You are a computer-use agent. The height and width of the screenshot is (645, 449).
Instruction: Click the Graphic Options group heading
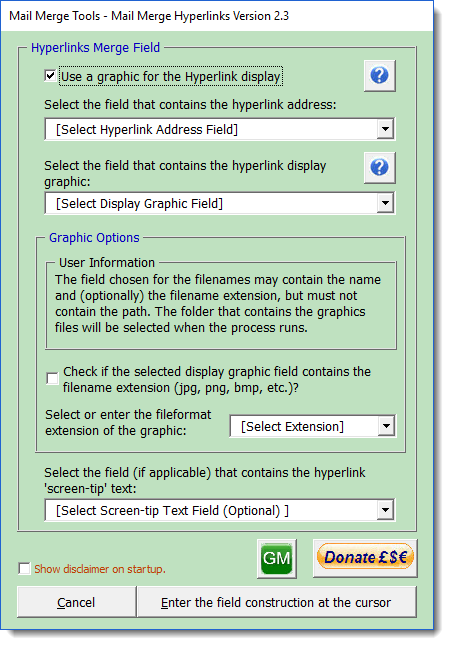point(94,238)
